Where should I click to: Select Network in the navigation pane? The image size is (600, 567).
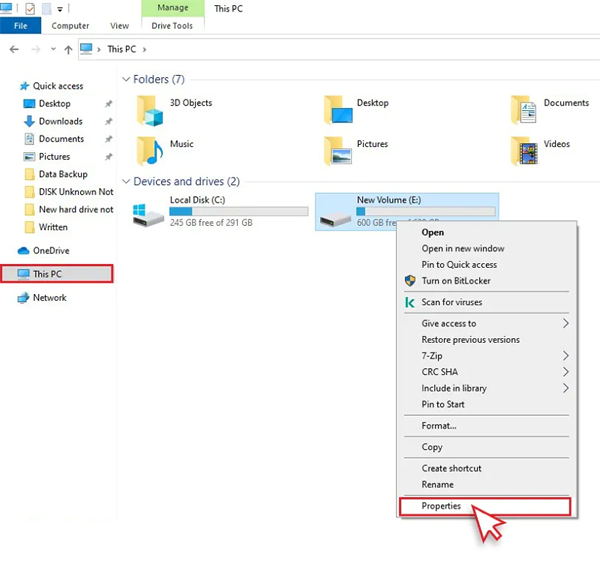(x=49, y=297)
